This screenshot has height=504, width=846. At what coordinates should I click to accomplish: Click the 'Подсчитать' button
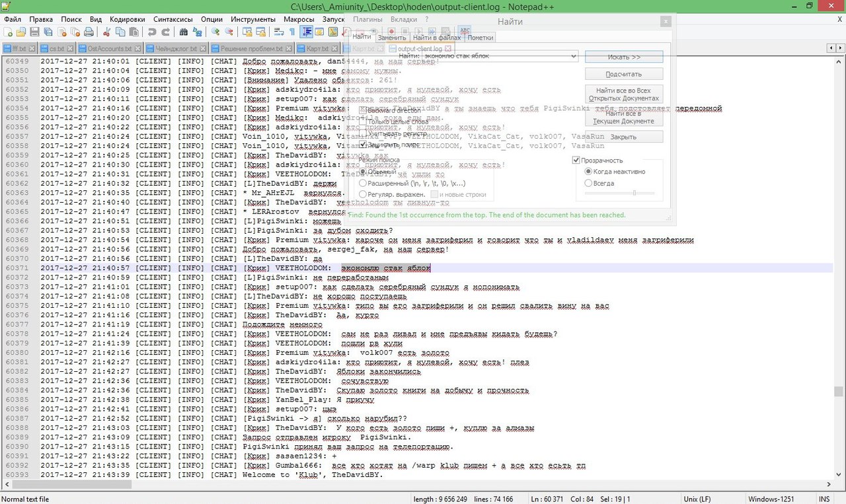624,74
